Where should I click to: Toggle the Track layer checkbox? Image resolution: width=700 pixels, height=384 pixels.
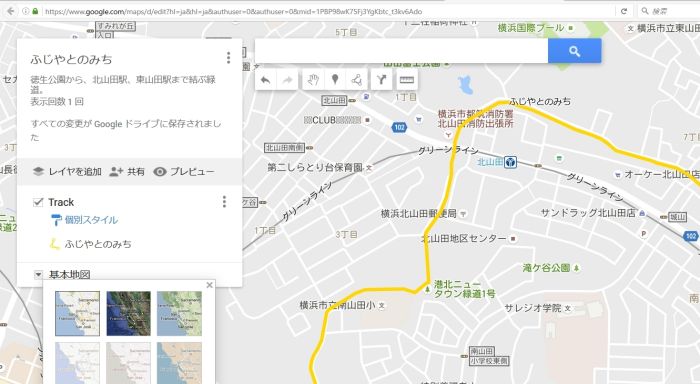click(38, 202)
